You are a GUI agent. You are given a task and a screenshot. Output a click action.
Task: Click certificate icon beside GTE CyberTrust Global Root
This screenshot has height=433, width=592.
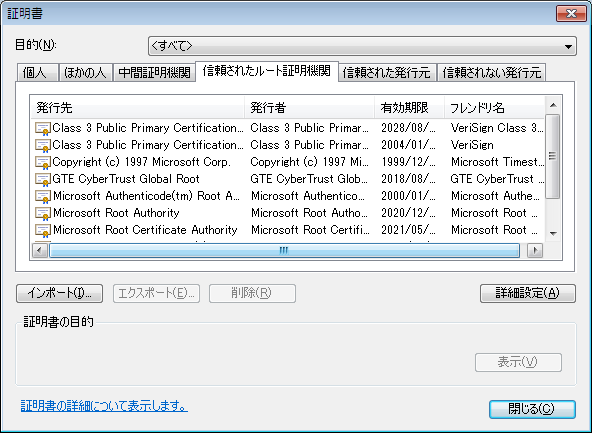tap(43, 179)
